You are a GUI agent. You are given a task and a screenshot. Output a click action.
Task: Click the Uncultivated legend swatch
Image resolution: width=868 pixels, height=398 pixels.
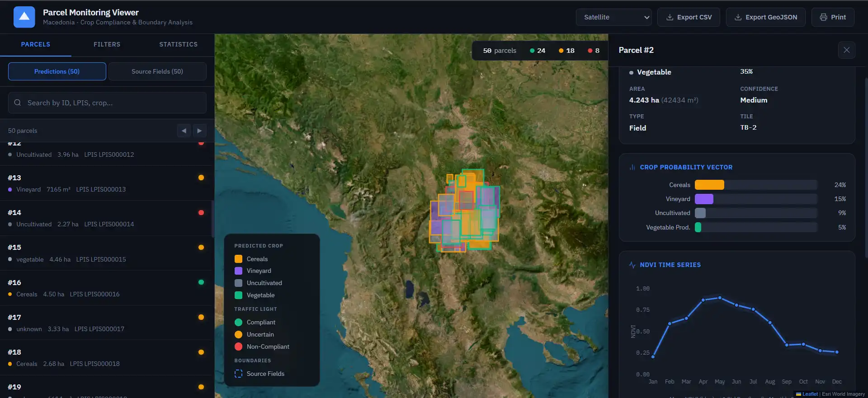(238, 283)
